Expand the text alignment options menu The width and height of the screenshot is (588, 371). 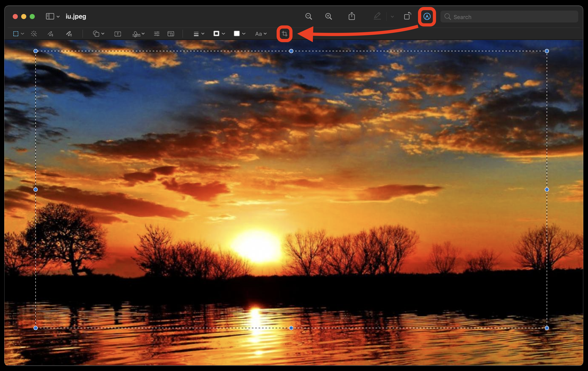(x=198, y=34)
